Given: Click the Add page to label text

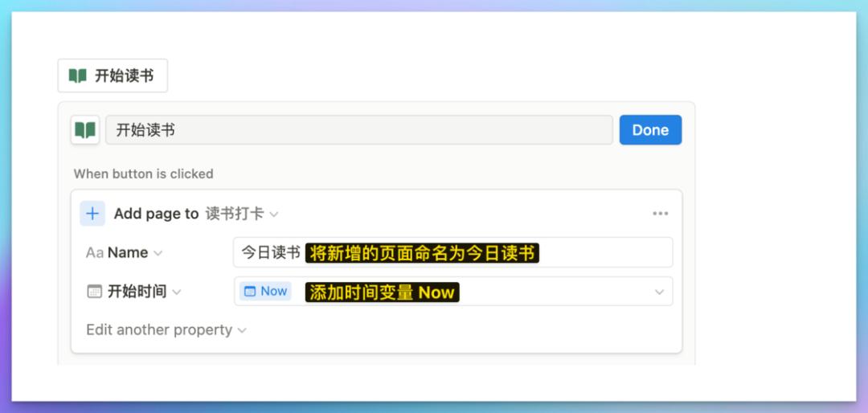Looking at the screenshot, I should pos(156,214).
